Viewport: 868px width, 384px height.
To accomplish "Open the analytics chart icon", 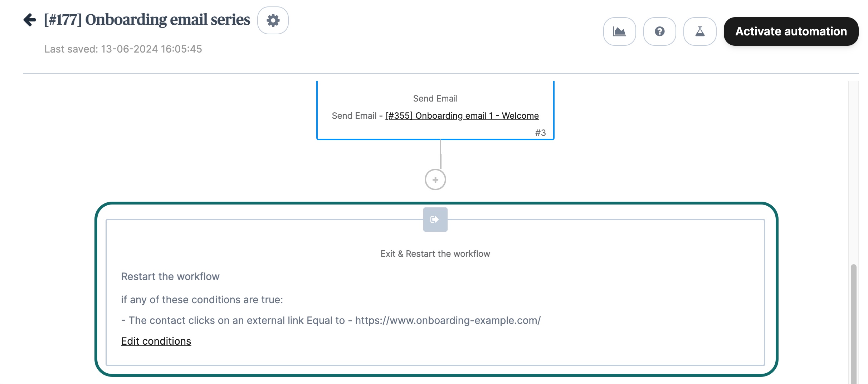I will (x=619, y=31).
